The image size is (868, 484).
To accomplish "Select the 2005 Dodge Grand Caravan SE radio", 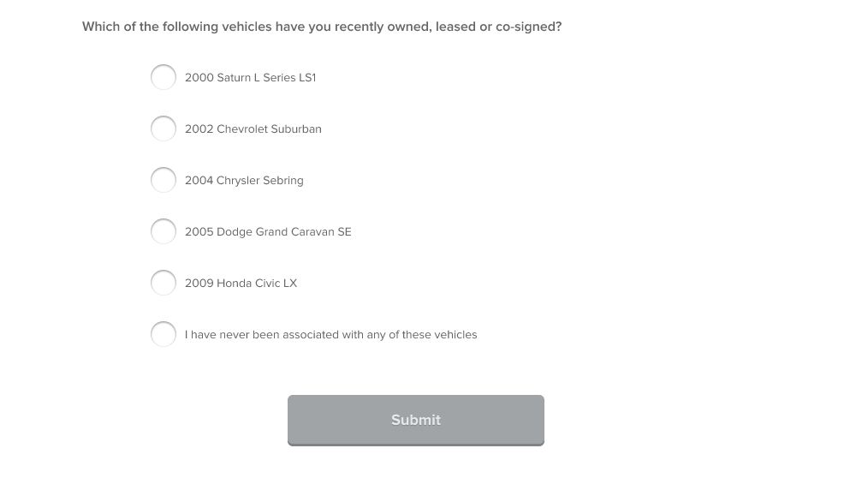I will click(x=163, y=231).
